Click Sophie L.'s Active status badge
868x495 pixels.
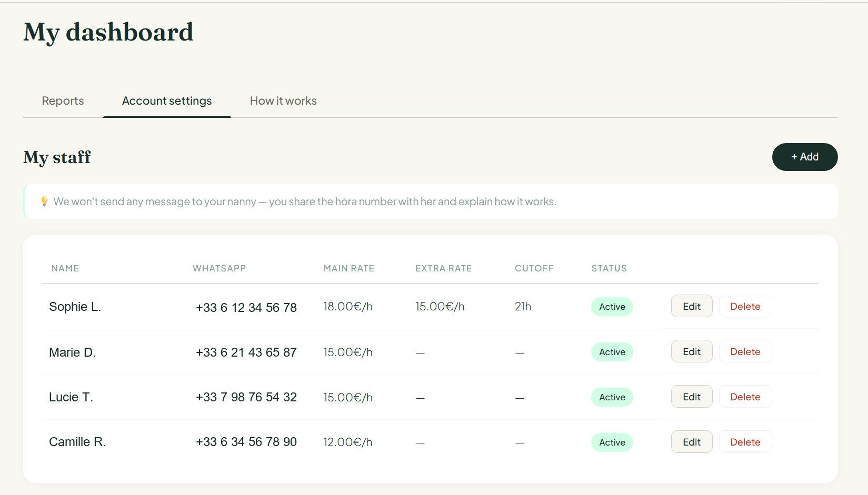click(612, 307)
